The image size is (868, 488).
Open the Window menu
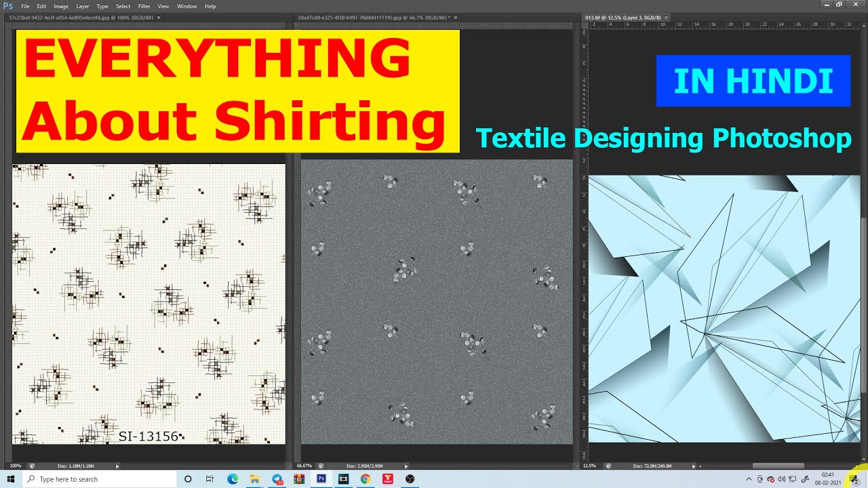coord(187,6)
